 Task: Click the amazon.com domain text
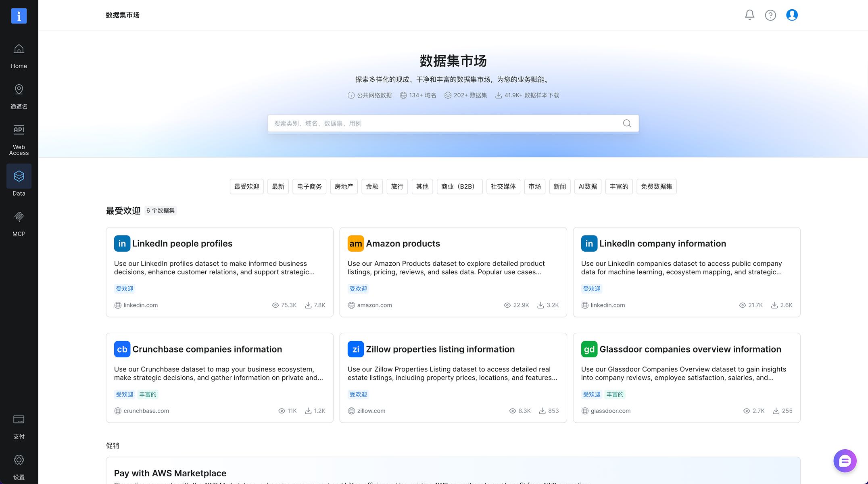click(375, 305)
